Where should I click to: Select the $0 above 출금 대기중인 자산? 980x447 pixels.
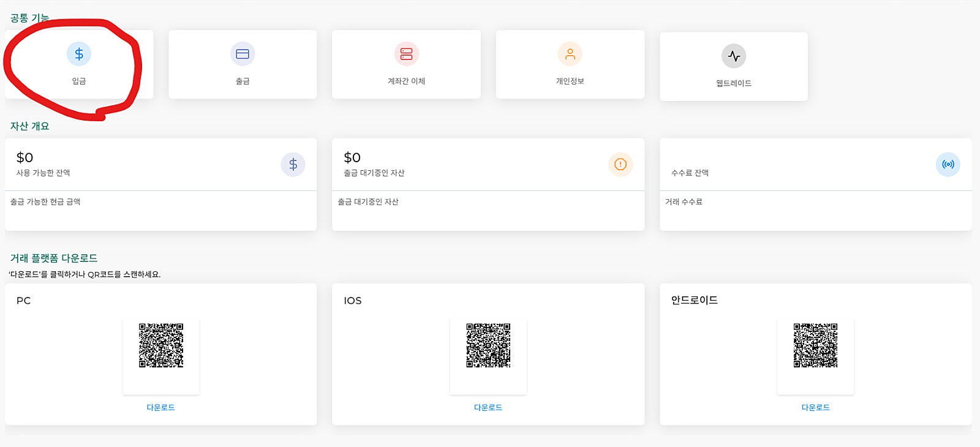(352, 157)
